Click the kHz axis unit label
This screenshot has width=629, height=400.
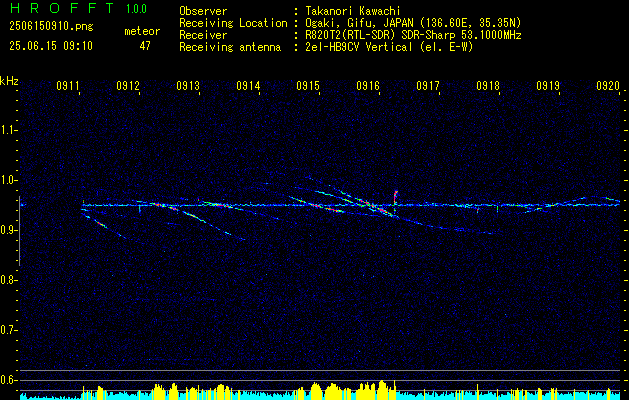tap(9, 81)
